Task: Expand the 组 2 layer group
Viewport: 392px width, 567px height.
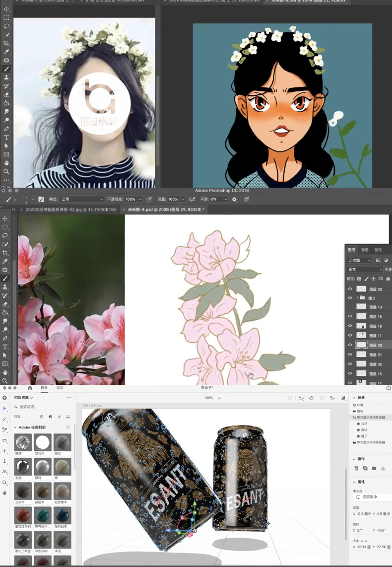Action: click(x=357, y=298)
